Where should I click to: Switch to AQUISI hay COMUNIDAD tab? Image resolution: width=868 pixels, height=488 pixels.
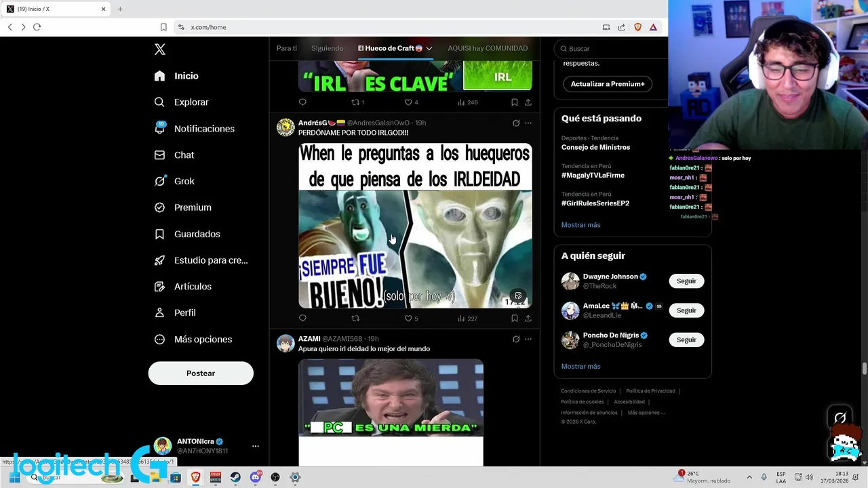click(x=488, y=48)
